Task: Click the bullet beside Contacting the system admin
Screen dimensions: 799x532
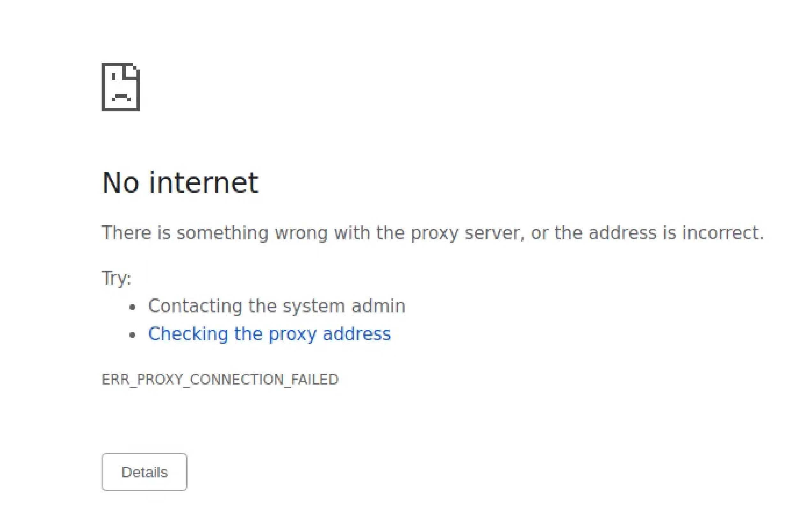Action: point(133,306)
